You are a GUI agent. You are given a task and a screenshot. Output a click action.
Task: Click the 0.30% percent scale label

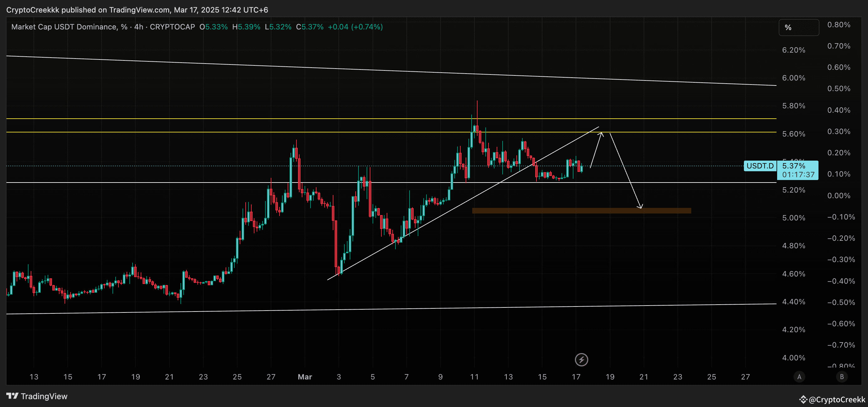click(x=839, y=131)
